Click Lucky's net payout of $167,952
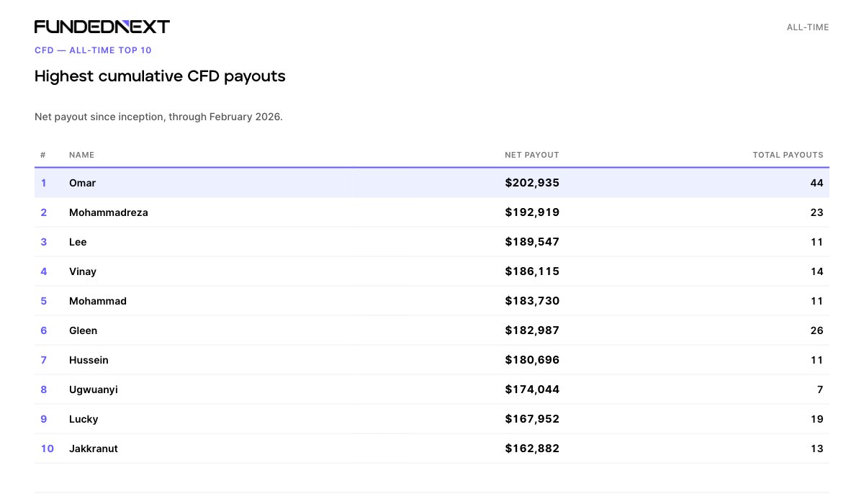This screenshot has height=504, width=864. 531,419
